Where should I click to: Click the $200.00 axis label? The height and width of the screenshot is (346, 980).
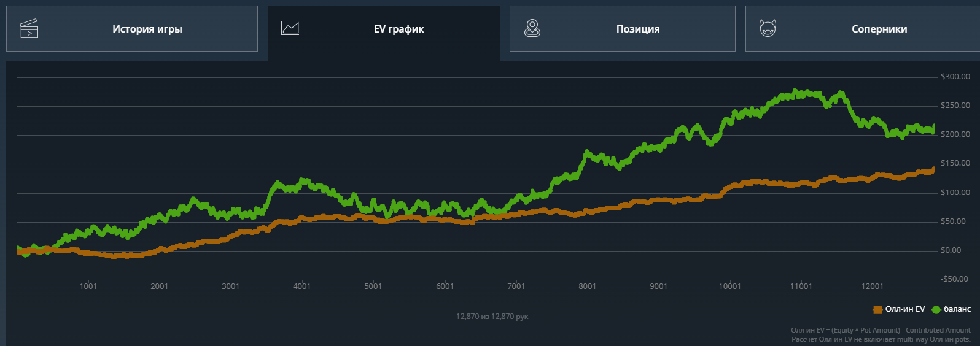click(x=955, y=134)
